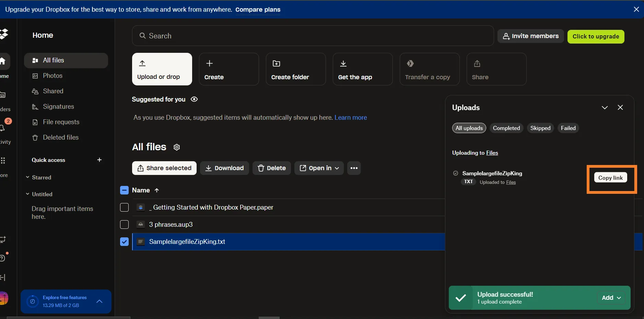Click the Share selected button
Image resolution: width=644 pixels, height=319 pixels.
164,168
